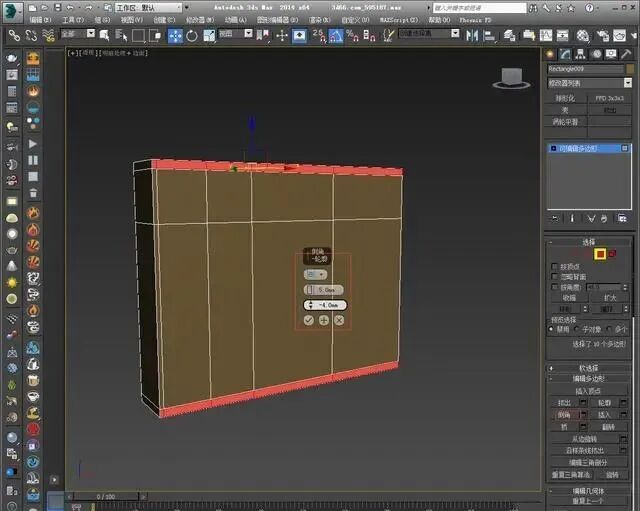Click the Shrink selection button
The height and width of the screenshot is (511, 640).
coord(569,298)
